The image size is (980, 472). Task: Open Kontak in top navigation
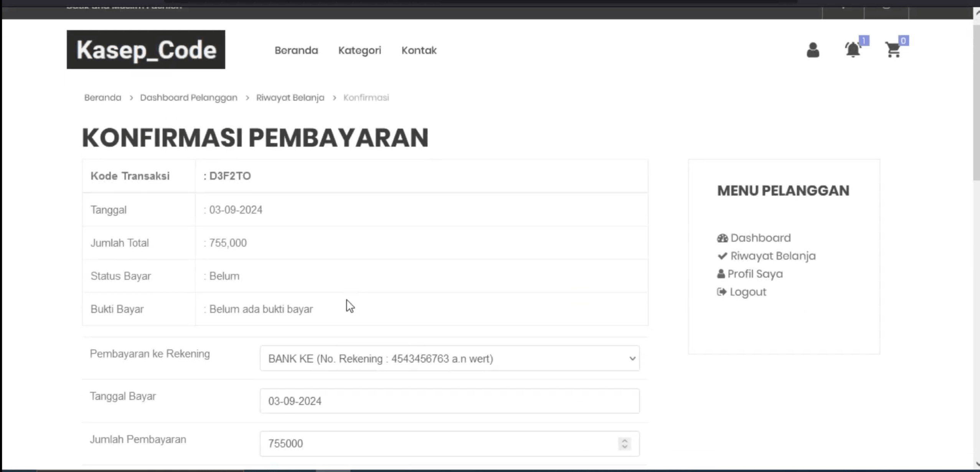point(419,50)
